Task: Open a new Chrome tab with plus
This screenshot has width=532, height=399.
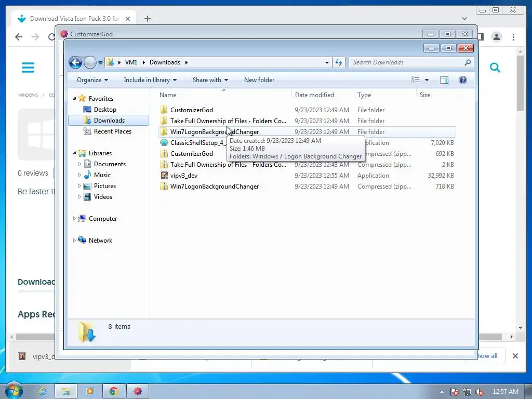Action: pyautogui.click(x=147, y=19)
